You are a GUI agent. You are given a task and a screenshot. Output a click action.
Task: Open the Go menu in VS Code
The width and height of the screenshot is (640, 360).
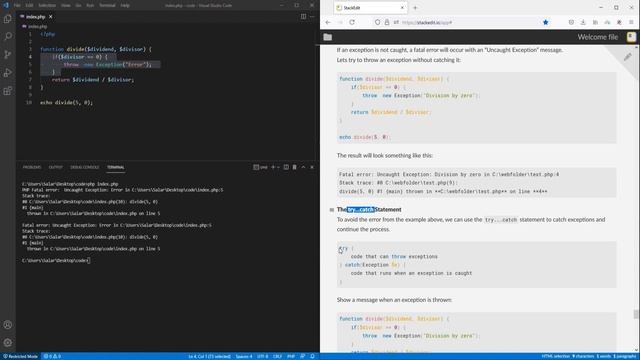[x=78, y=5]
